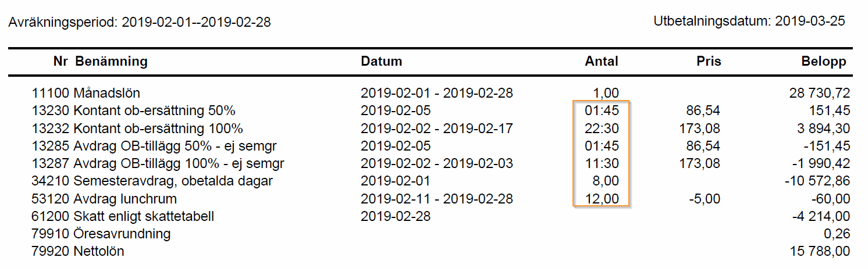This screenshot has width=868, height=268.
Task: Click the Datum column header
Action: [x=381, y=61]
